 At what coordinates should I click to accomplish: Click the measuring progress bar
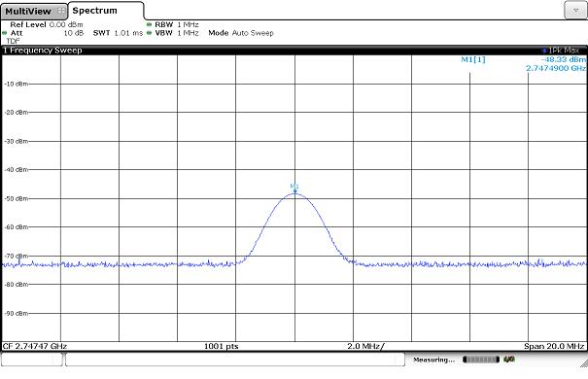click(481, 360)
